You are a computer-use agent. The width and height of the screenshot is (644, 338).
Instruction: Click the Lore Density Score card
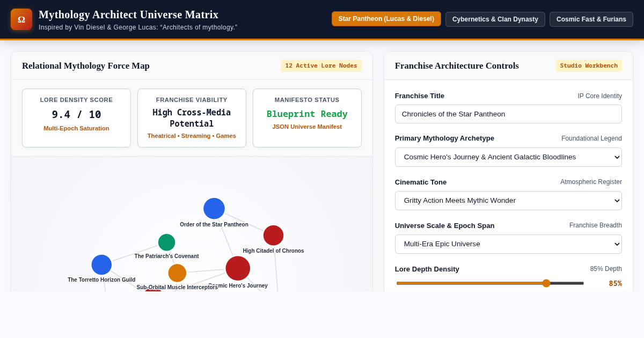pyautogui.click(x=76, y=118)
